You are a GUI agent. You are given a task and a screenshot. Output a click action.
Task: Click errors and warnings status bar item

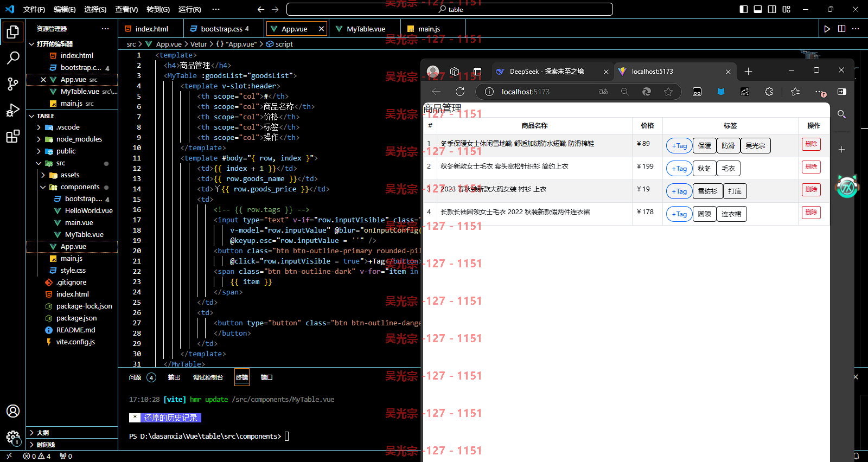click(37, 456)
